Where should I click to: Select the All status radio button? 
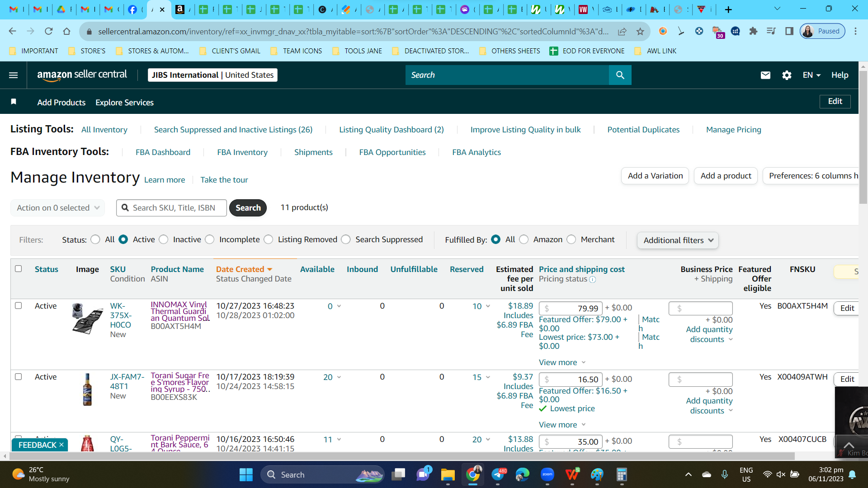pos(95,239)
